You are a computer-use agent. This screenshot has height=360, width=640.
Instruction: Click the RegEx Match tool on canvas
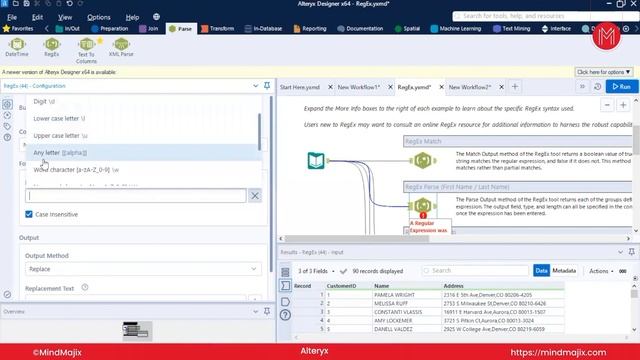pyautogui.click(x=423, y=160)
